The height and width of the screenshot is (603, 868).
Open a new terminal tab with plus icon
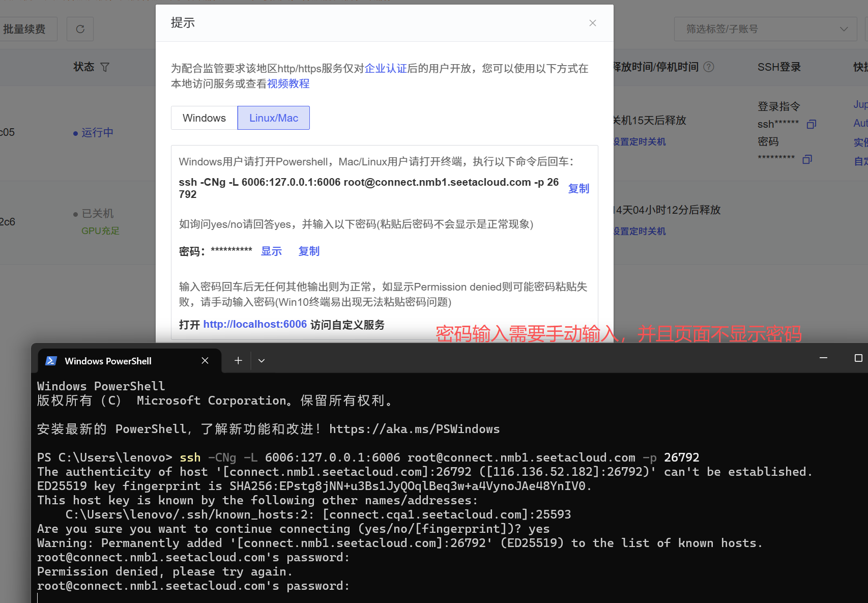(x=238, y=360)
